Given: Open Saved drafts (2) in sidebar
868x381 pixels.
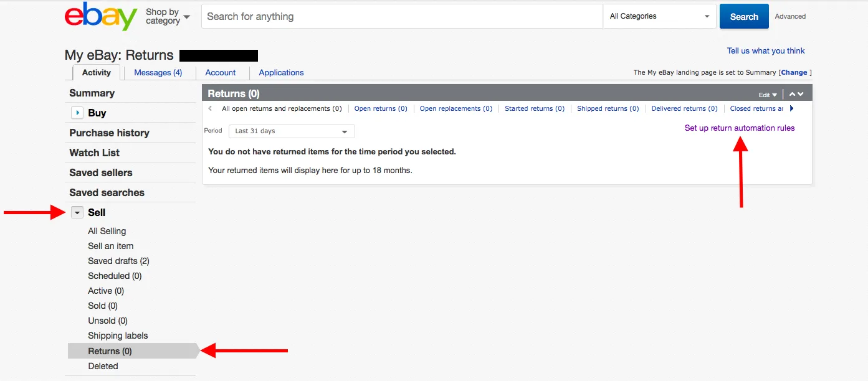Looking at the screenshot, I should 118,261.
